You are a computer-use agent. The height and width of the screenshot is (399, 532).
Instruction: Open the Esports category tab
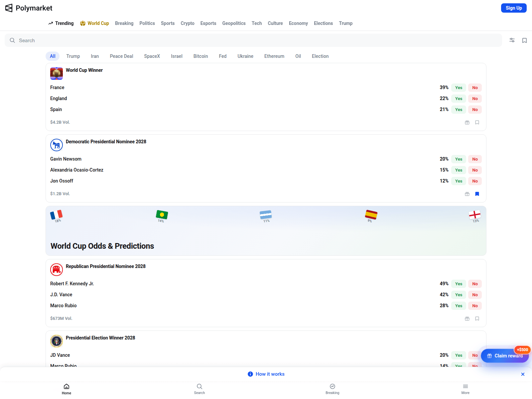[208, 23]
